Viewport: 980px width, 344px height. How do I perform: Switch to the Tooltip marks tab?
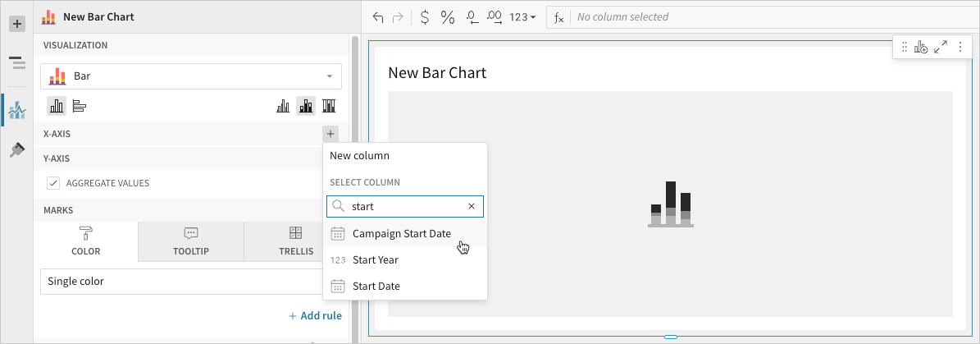pos(190,241)
